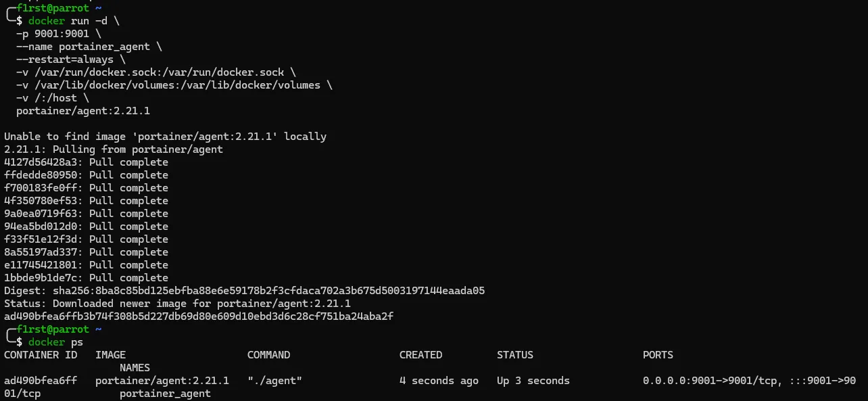
Task: Click the sha256 Digest line
Action: coord(244,291)
